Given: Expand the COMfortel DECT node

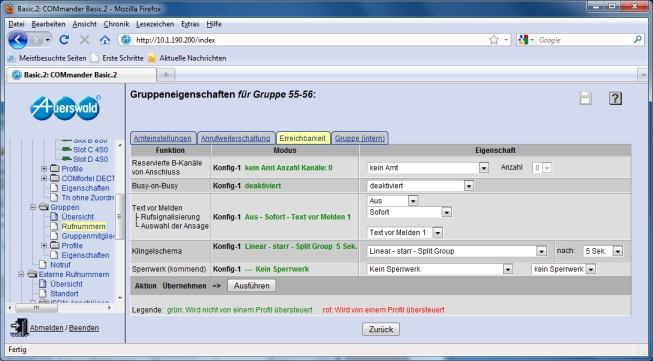Looking at the screenshot, I should tap(44, 178).
